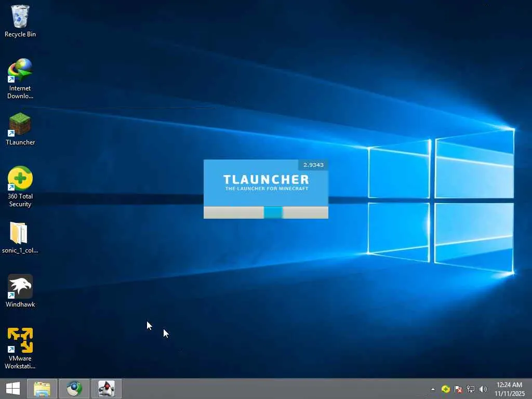Image resolution: width=532 pixels, height=399 pixels.
Task: Open the network tray icon
Action: (x=471, y=389)
